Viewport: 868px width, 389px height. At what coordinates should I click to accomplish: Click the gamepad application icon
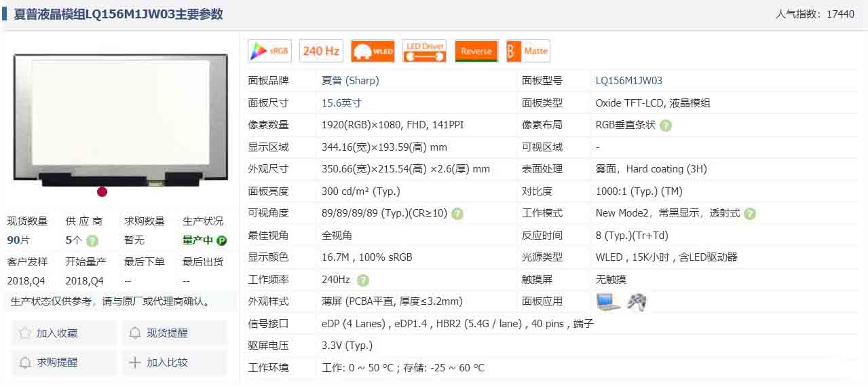point(637,301)
